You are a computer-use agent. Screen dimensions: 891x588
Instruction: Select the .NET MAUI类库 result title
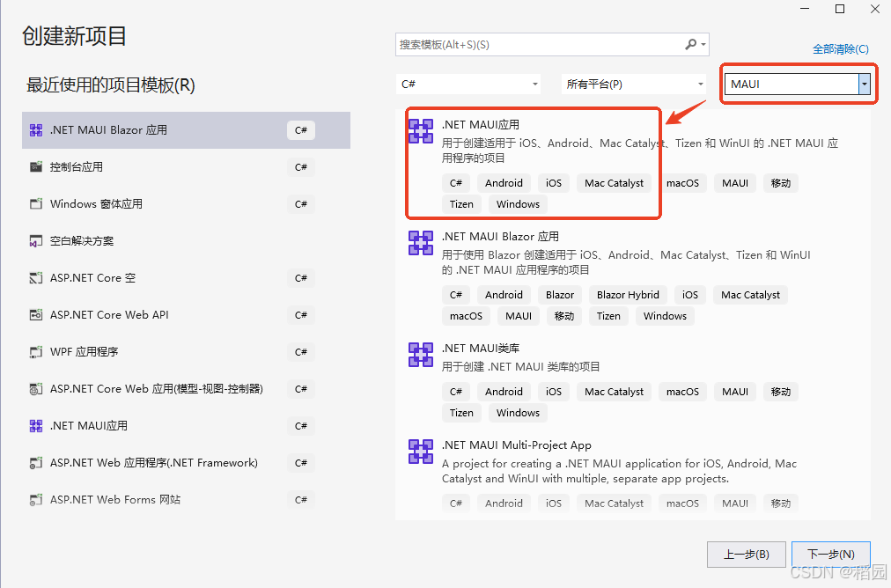coord(481,348)
